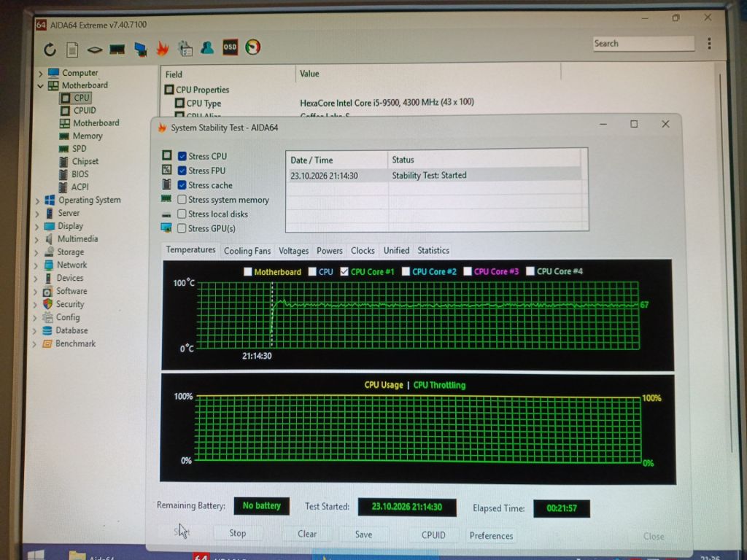Launch stability test flame icon
Image resolution: width=747 pixels, height=560 pixels.
click(163, 48)
